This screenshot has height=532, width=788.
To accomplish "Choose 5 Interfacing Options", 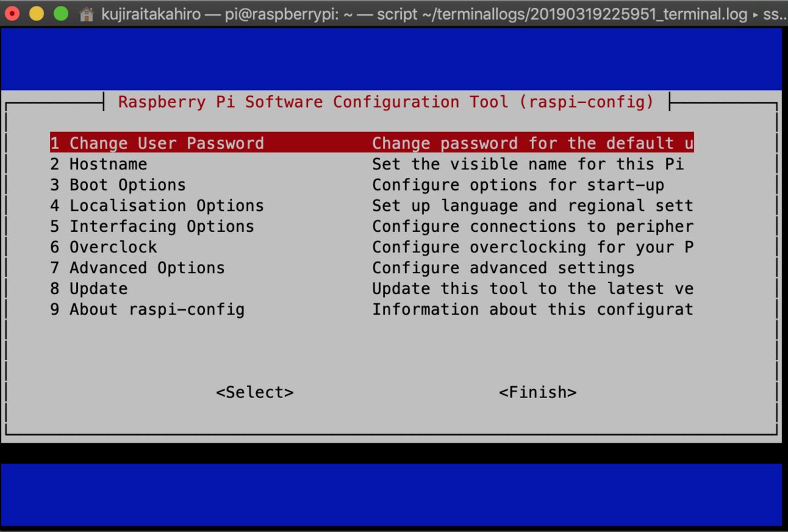I will click(152, 227).
